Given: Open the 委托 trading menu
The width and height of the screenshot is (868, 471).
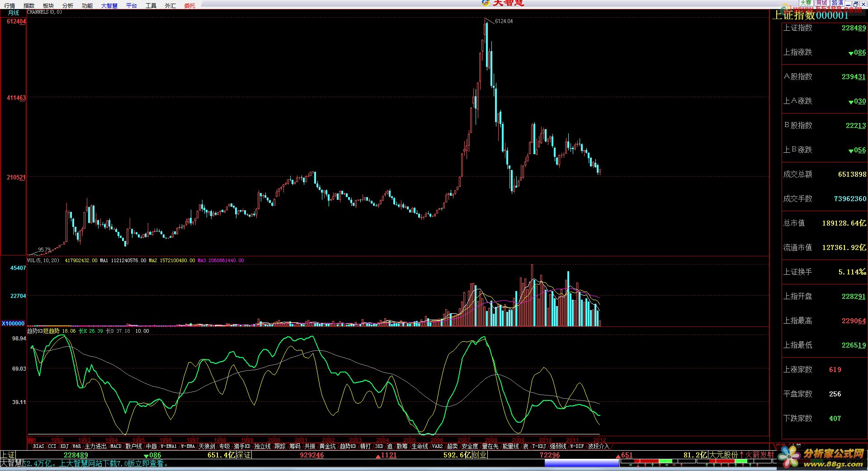Looking at the screenshot, I should [x=190, y=6].
